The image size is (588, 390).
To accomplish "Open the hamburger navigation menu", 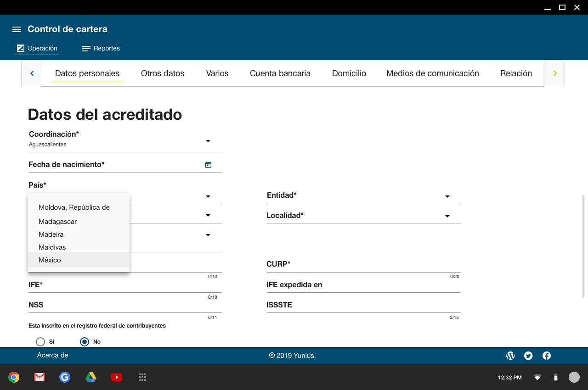I will tap(17, 29).
